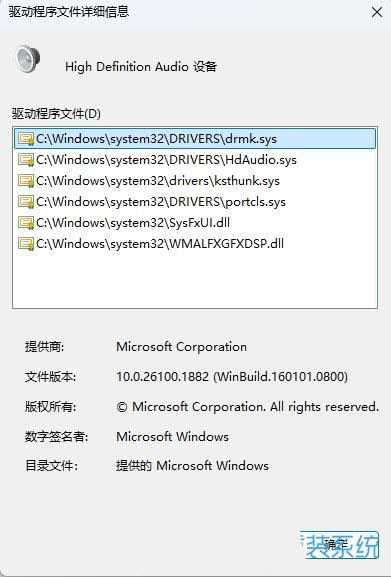Screen dimensions: 391x577
Task: Click the file icon beside drmk.sys
Action: pyautogui.click(x=26, y=139)
